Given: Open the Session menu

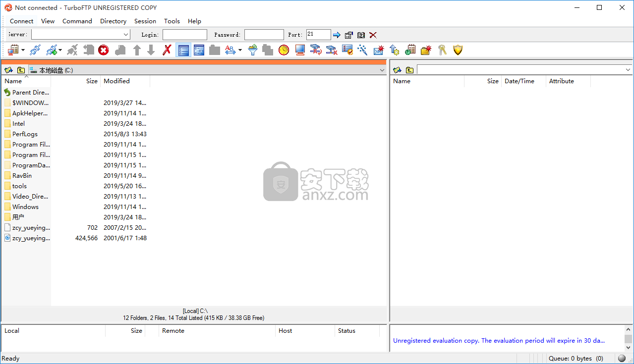Looking at the screenshot, I should (x=145, y=21).
